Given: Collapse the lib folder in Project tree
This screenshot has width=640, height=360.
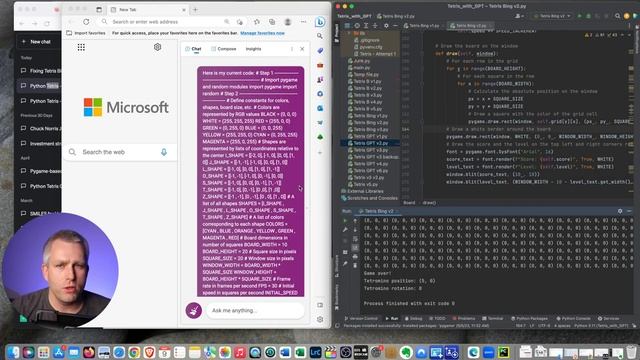Looking at the screenshot, I should (349, 33).
